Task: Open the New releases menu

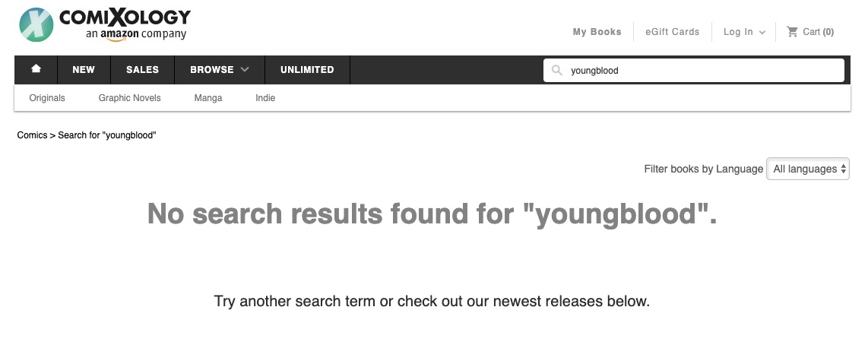Action: [x=84, y=69]
